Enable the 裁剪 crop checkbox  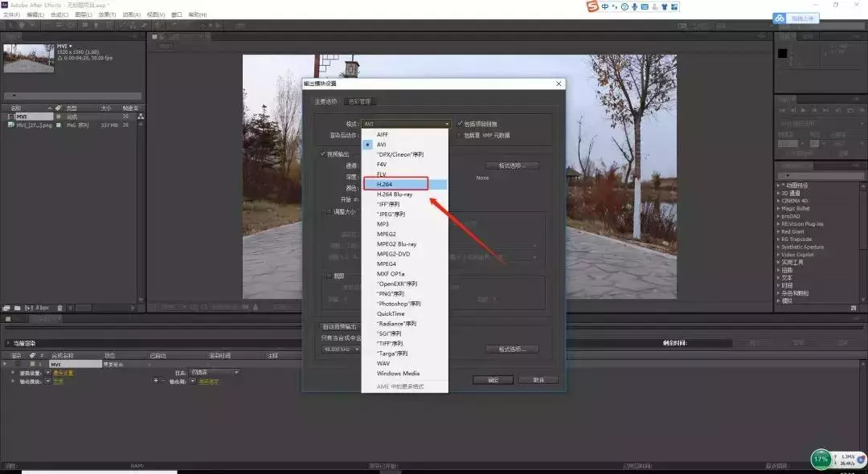click(x=329, y=276)
